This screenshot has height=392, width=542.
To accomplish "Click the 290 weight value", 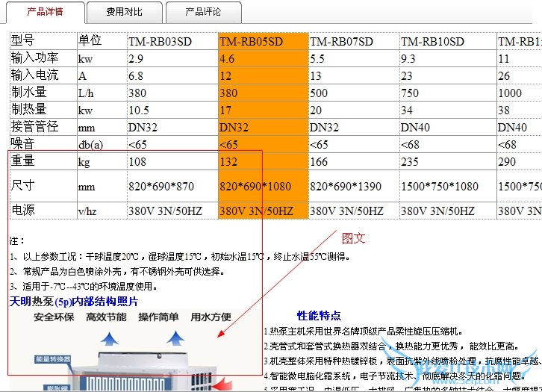I will click(507, 162).
